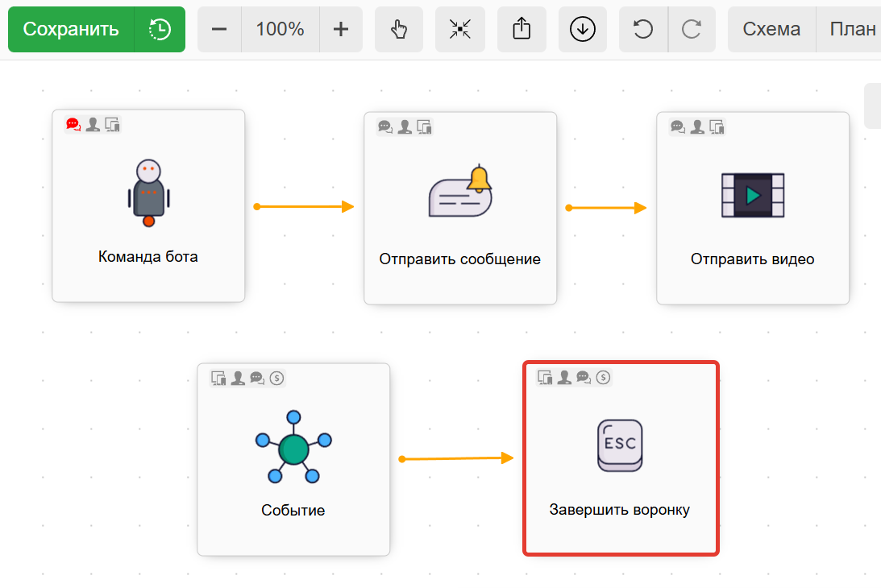The width and height of the screenshot is (881, 588).
Task: Open save history clock icon
Action: (160, 30)
